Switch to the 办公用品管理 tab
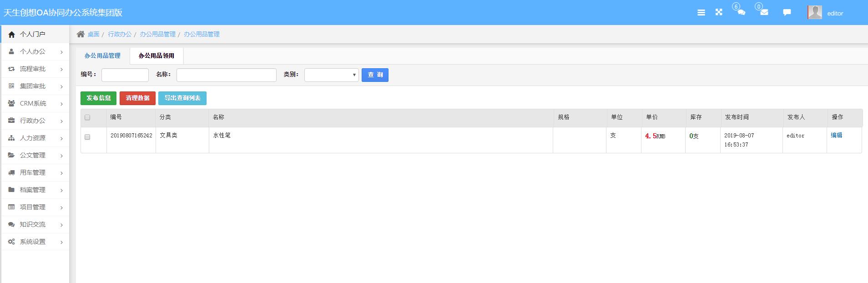Viewport: 868px width, 283px height. (x=102, y=56)
